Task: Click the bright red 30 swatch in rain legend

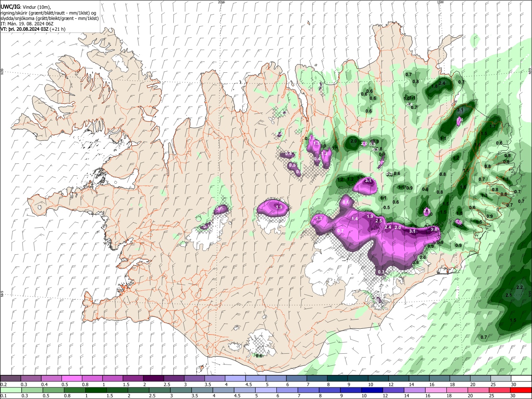Action: pyautogui.click(x=521, y=390)
